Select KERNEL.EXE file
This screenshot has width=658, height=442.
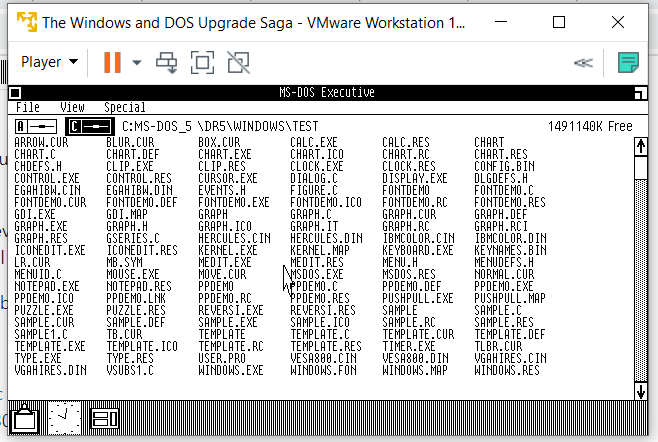[228, 251]
